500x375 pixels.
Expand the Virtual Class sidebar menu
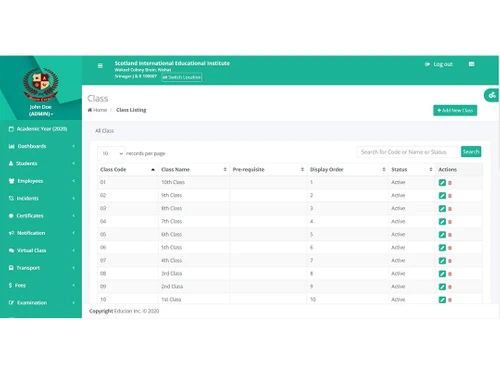[41, 250]
